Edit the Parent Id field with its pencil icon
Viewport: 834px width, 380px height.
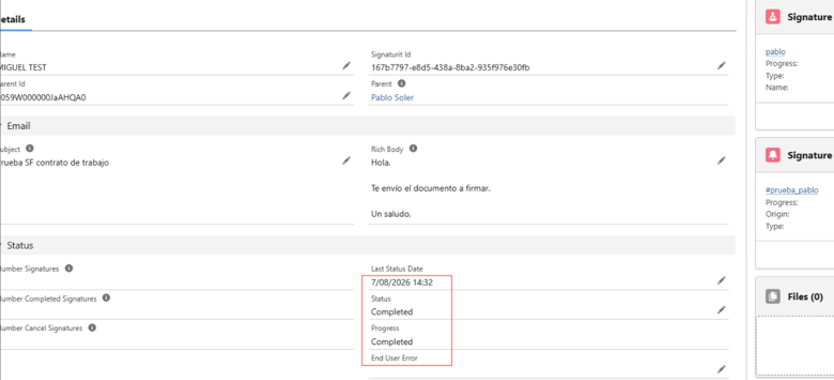point(347,95)
